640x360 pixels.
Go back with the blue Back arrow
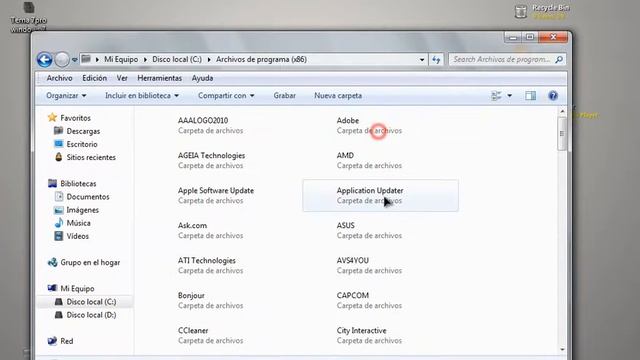click(44, 60)
